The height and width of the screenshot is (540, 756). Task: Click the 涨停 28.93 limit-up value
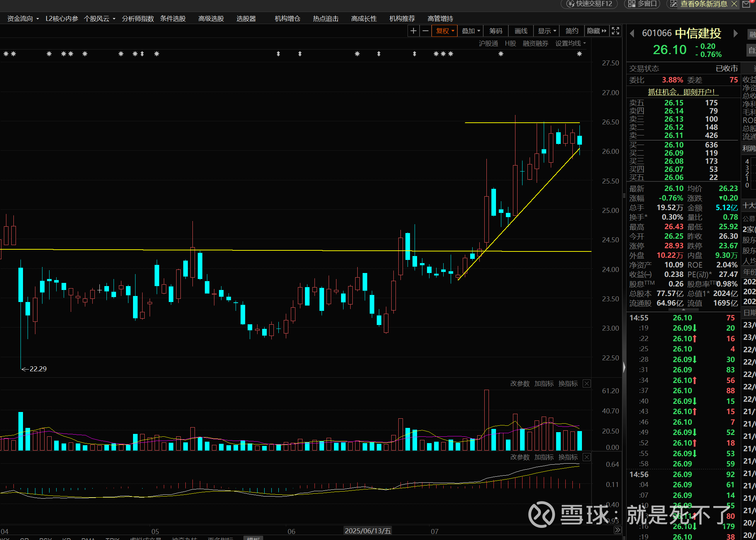(x=674, y=246)
